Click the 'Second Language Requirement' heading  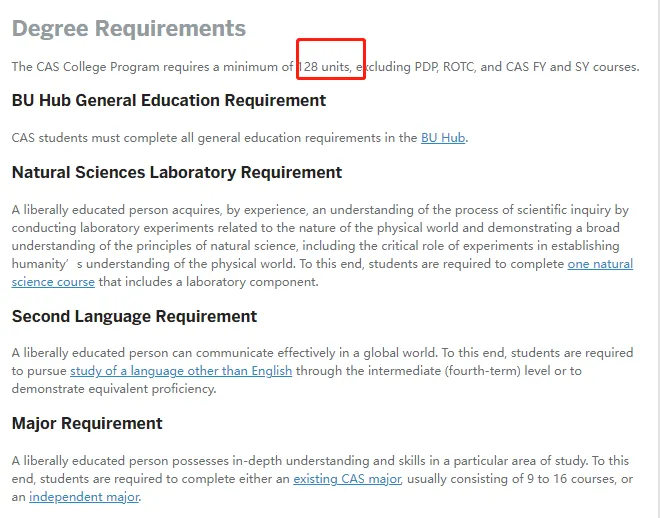tap(134, 317)
